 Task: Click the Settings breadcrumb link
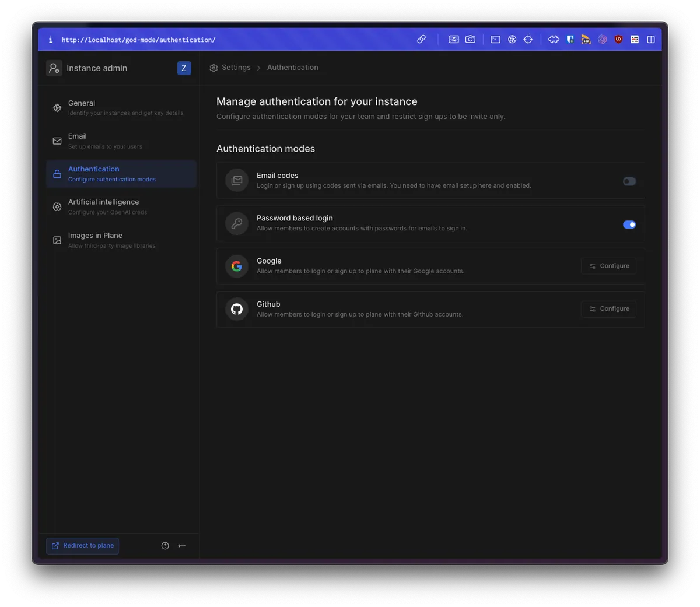click(236, 68)
